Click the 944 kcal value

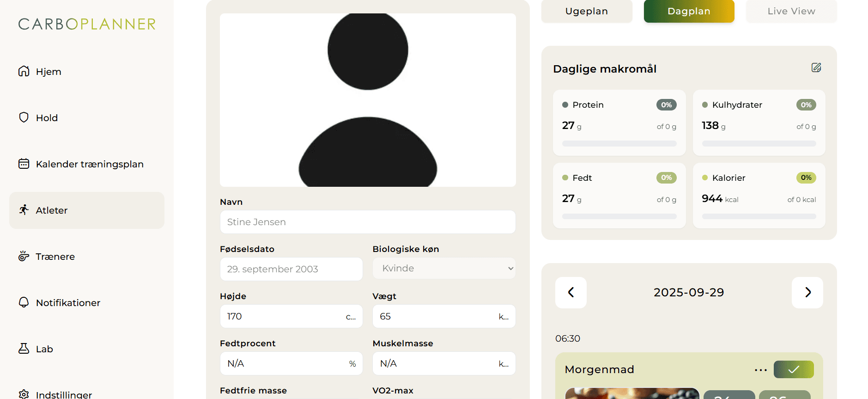(x=720, y=199)
